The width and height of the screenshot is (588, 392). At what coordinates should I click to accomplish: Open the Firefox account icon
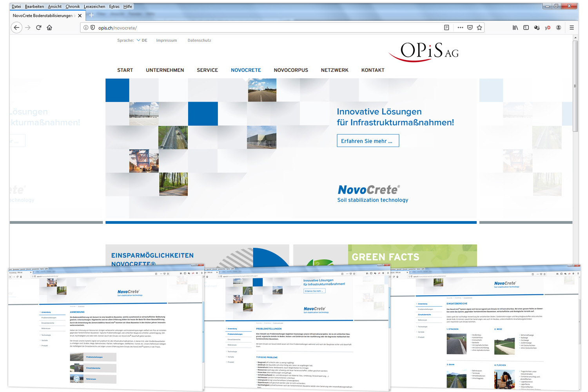tap(558, 27)
